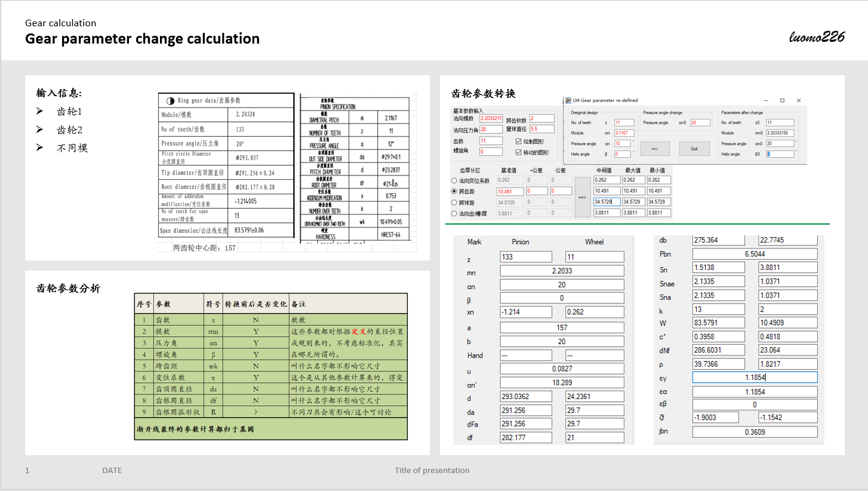868x491 pixels.
Task: Close the LM-Gear parameter re-defined window
Action: [799, 100]
